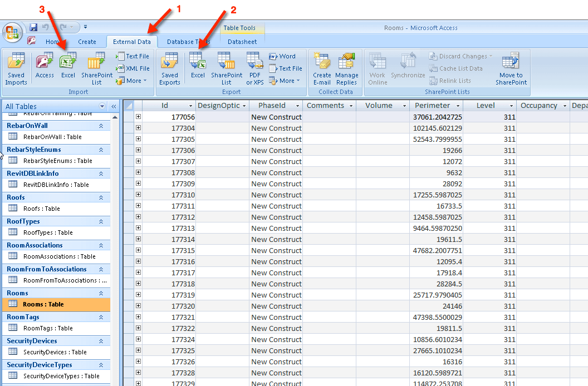Open the PhaseId column dropdown arrow
The height and width of the screenshot is (386, 588).
pyautogui.click(x=298, y=106)
